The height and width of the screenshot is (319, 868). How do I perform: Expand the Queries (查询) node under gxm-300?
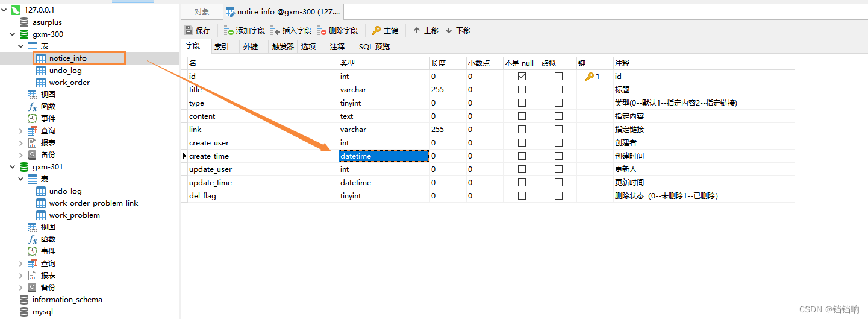coord(21,131)
